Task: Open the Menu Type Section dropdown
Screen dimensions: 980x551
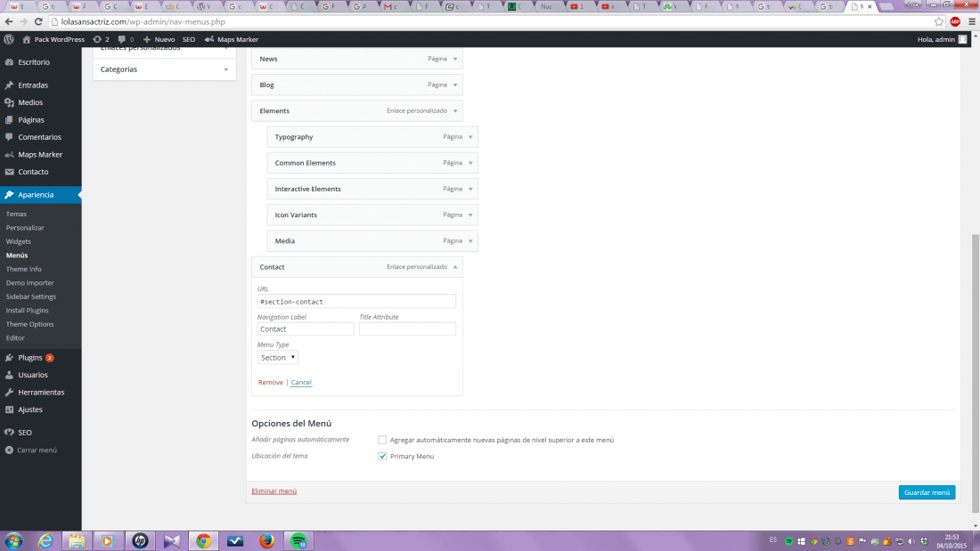Action: click(277, 357)
